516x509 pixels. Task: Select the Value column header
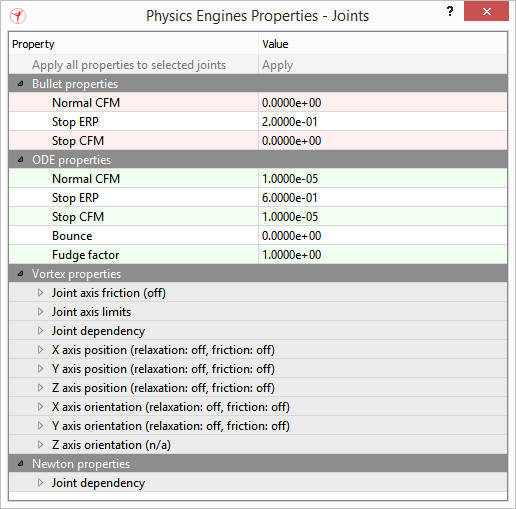tap(383, 44)
